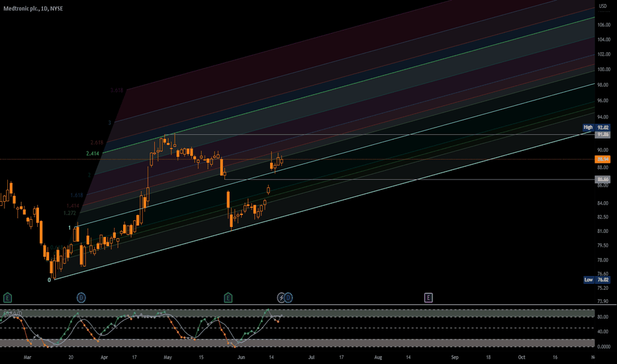The height and width of the screenshot is (364, 617).
Task: Click the Oct date axis label
Action: pyautogui.click(x=522, y=357)
